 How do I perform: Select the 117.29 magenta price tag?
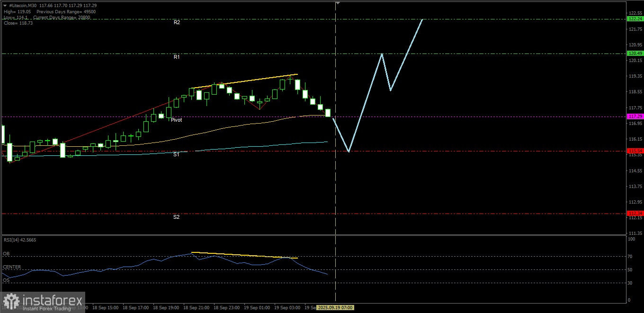coord(635,116)
